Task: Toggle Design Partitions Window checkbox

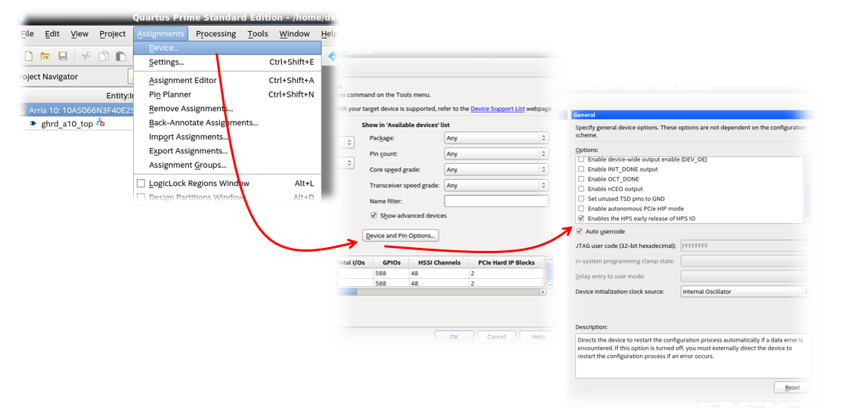Action: (141, 197)
